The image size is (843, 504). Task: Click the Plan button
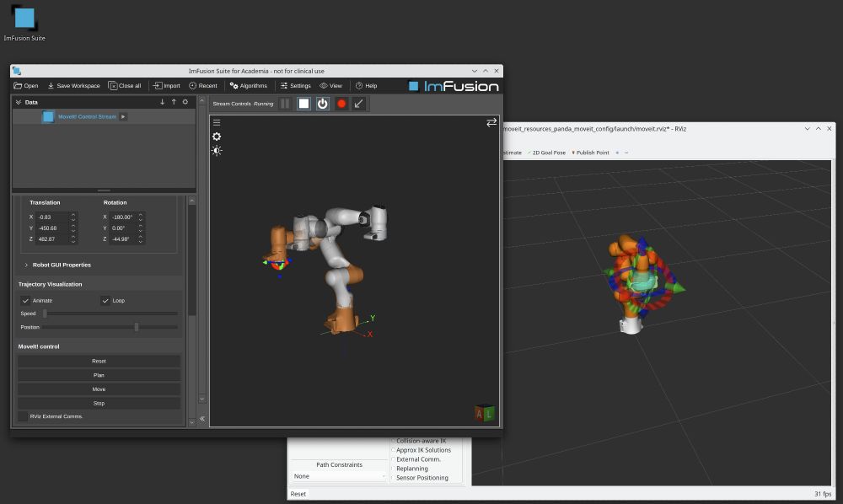click(x=99, y=375)
